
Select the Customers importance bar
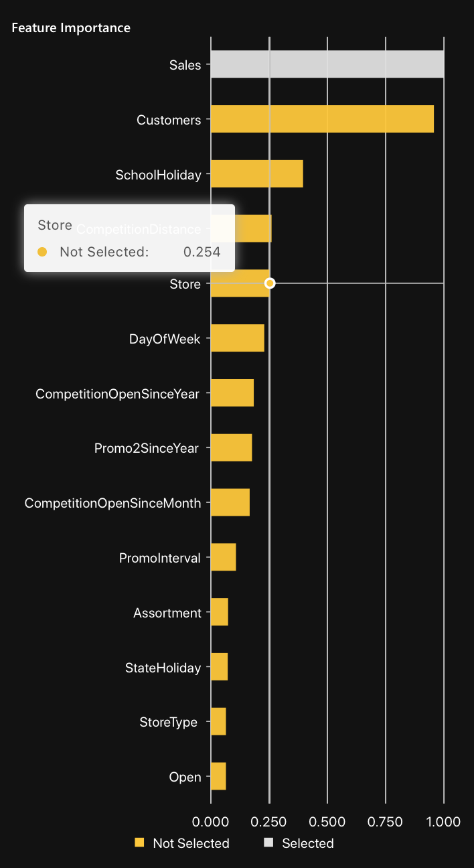pyautogui.click(x=321, y=119)
